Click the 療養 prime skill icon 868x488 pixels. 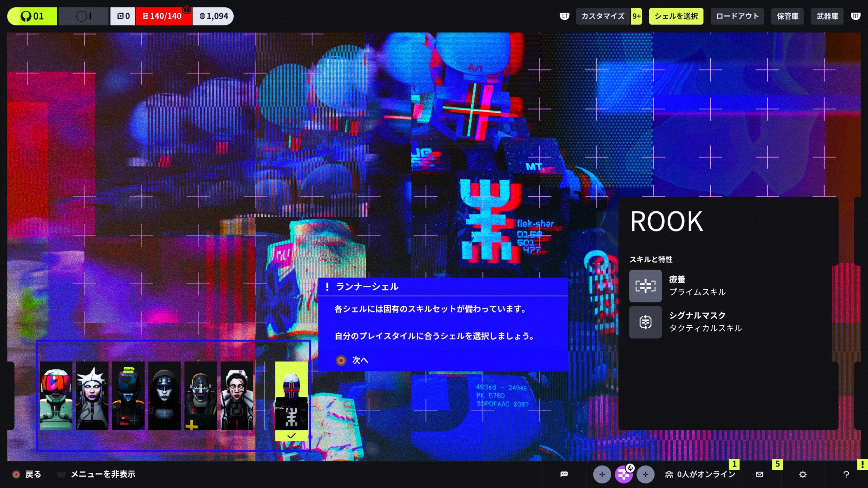(645, 286)
